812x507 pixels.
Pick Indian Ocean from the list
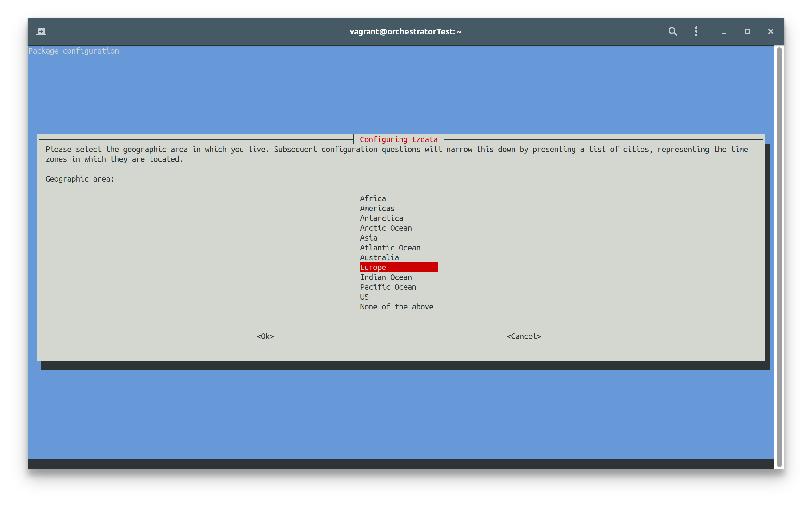pyautogui.click(x=386, y=277)
